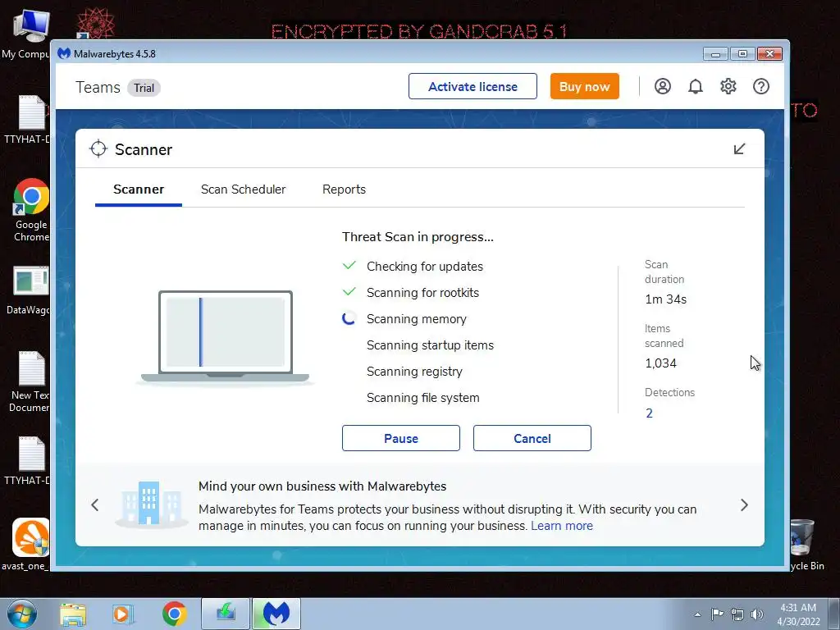Select the DataWagon desktop file

(x=28, y=290)
